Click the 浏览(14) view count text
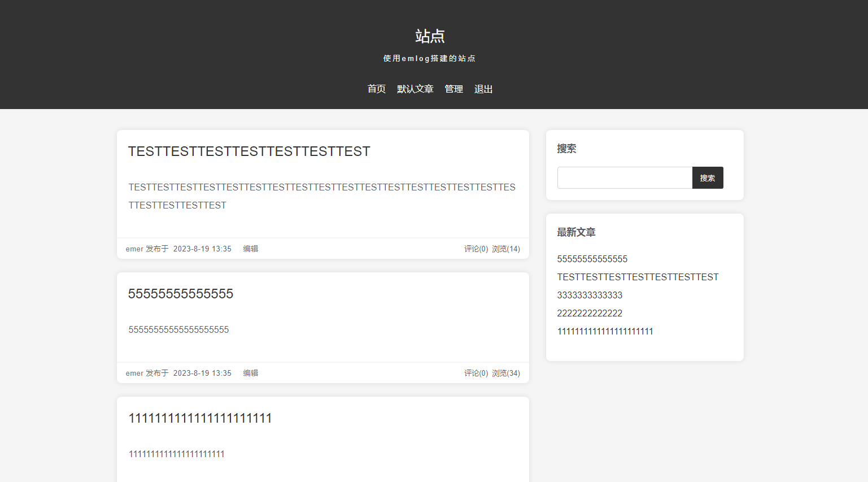 click(x=506, y=249)
